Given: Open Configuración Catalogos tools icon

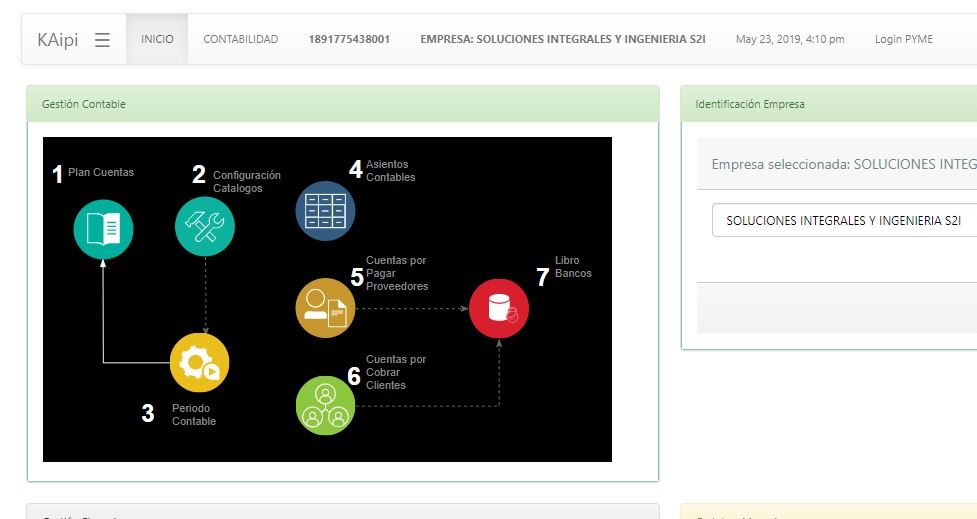Looking at the screenshot, I should coord(205,226).
